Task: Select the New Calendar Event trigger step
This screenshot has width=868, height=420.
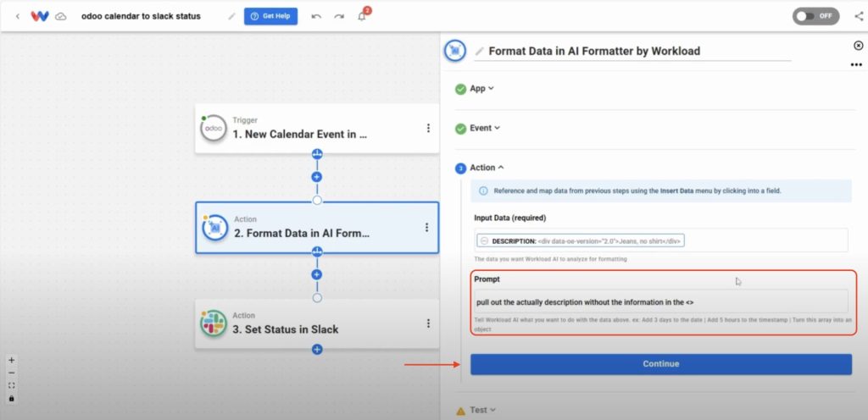Action: [317, 128]
